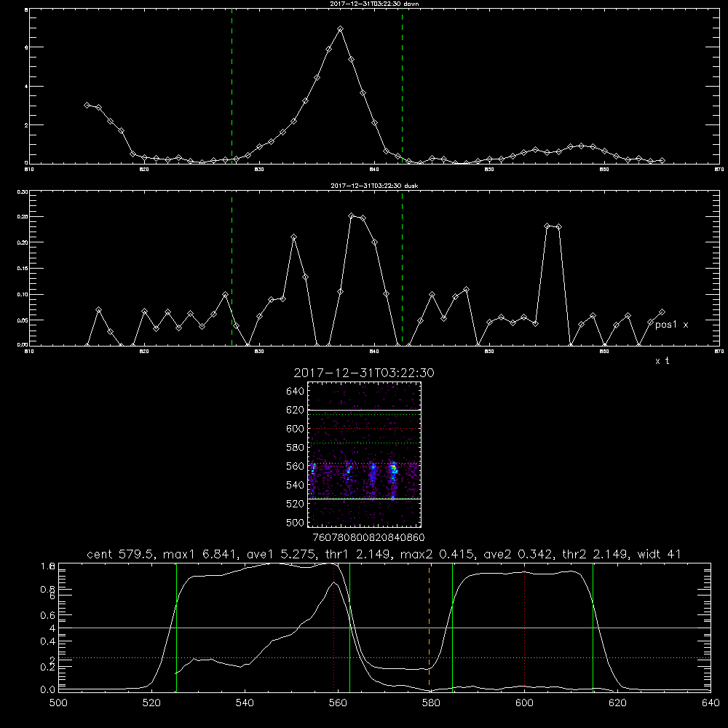Viewport: 728px width, 728px height.
Task: Click the spectrogram heatmap image
Action: coord(365,454)
